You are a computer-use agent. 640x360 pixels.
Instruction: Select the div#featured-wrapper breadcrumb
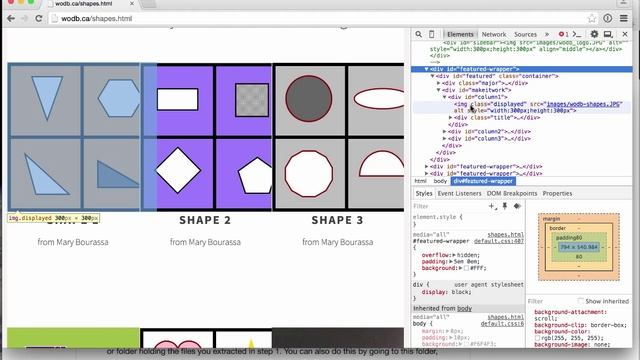483,181
